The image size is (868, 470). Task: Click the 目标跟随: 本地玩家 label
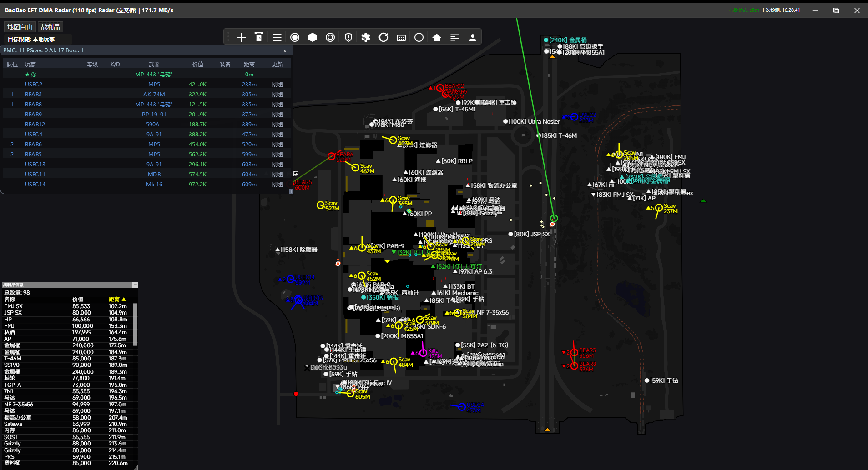(x=31, y=40)
